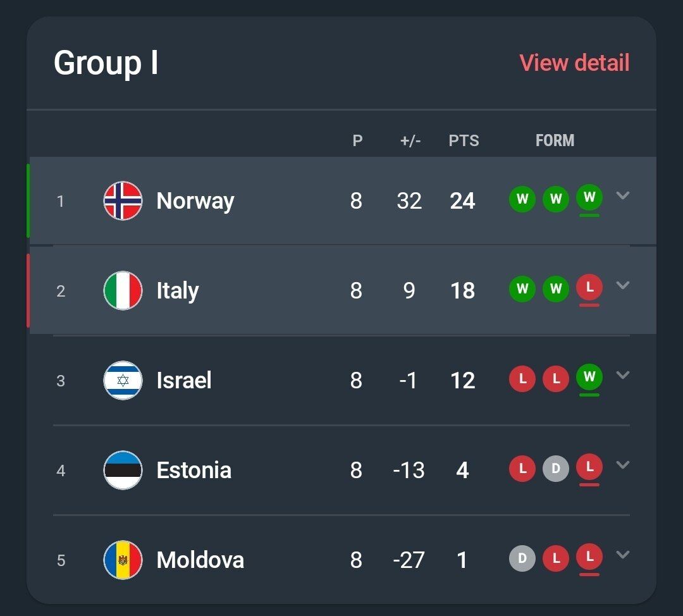This screenshot has height=616, width=683.
Task: Click the Group I title
Action: 106,63
